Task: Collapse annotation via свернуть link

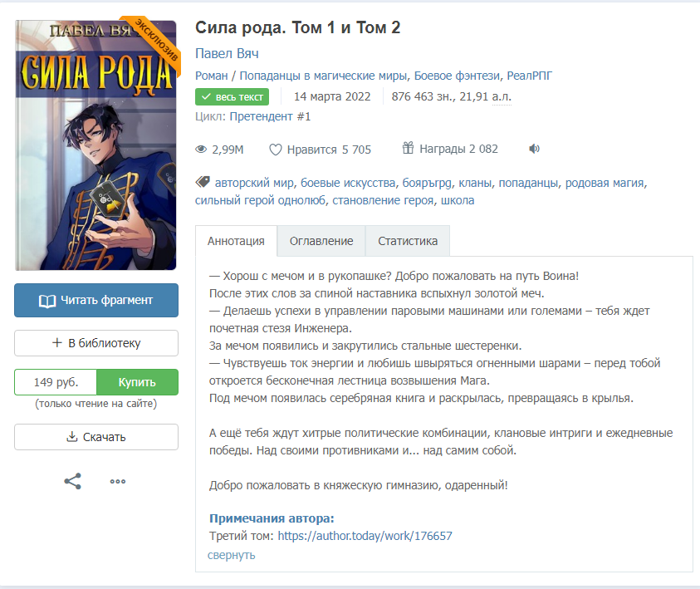Action: [x=231, y=555]
